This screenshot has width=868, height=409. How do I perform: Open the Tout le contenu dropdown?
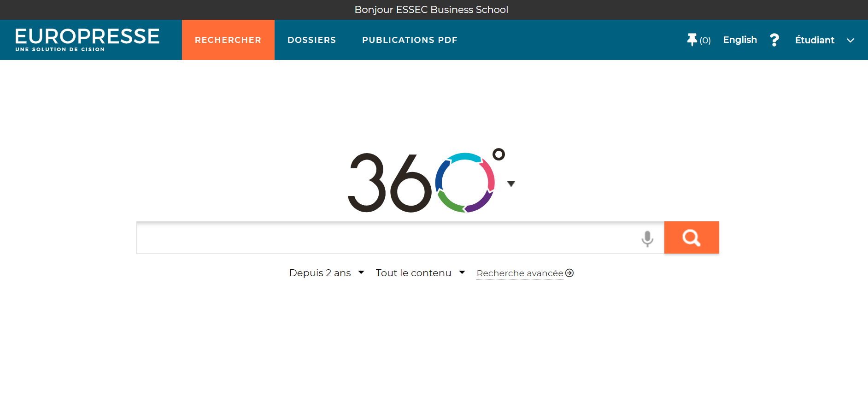tap(420, 273)
